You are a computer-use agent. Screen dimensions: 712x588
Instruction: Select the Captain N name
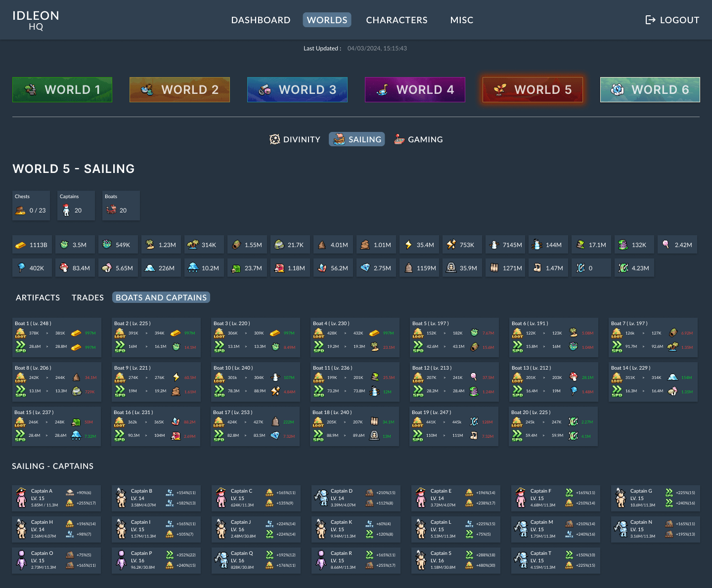pos(641,522)
